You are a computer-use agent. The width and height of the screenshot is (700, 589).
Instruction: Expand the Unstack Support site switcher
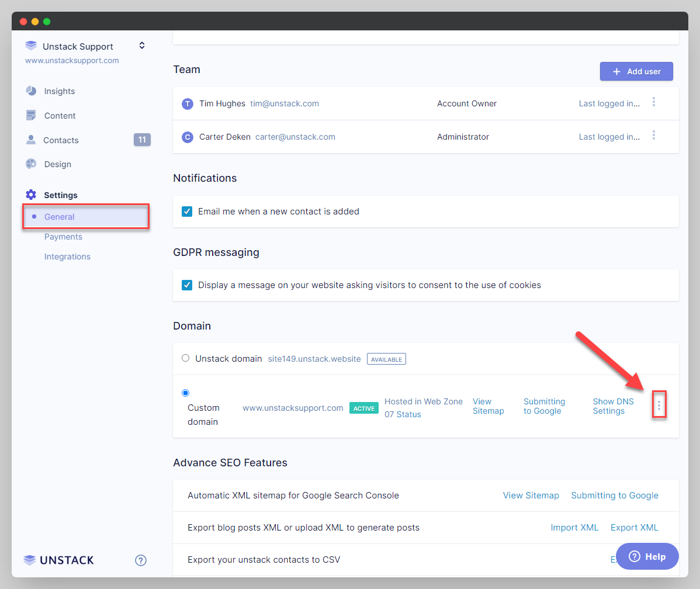coord(141,46)
